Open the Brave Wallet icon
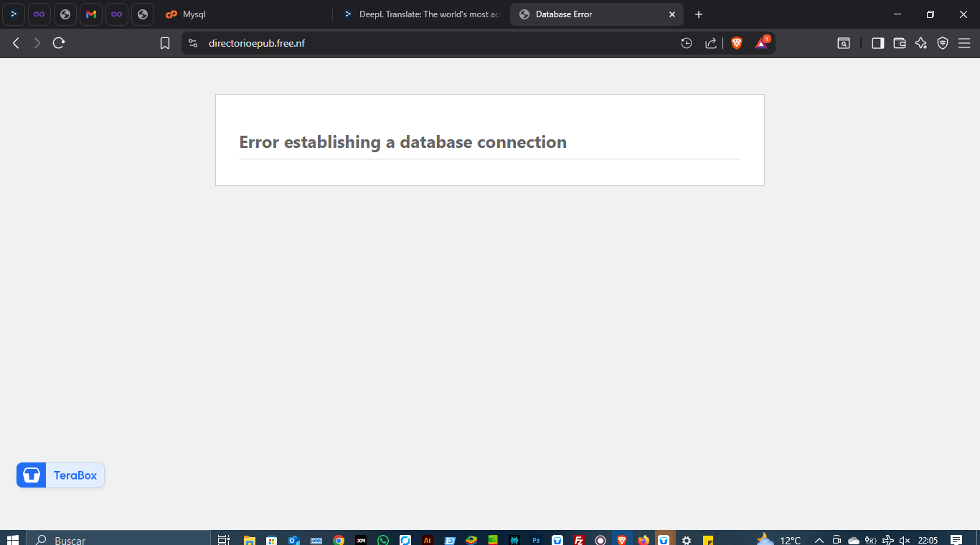The image size is (980, 545). click(900, 43)
